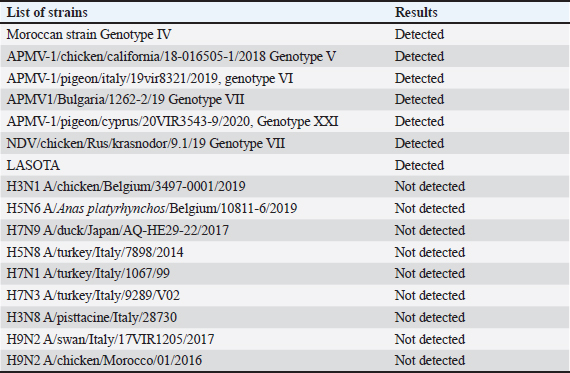Select the H7N3 A/turkey/Italy/9289/V02 entry
The height and width of the screenshot is (373, 570).
[93, 296]
